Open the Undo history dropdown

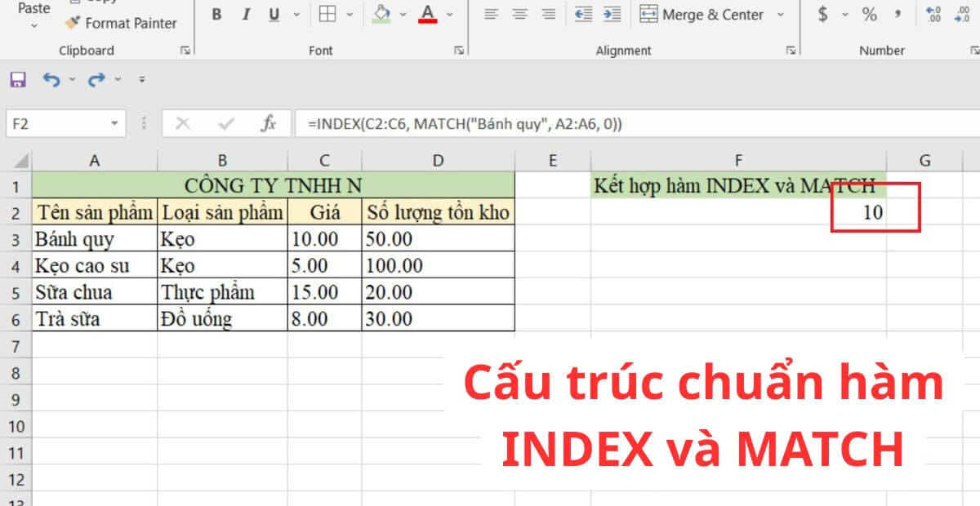click(72, 79)
